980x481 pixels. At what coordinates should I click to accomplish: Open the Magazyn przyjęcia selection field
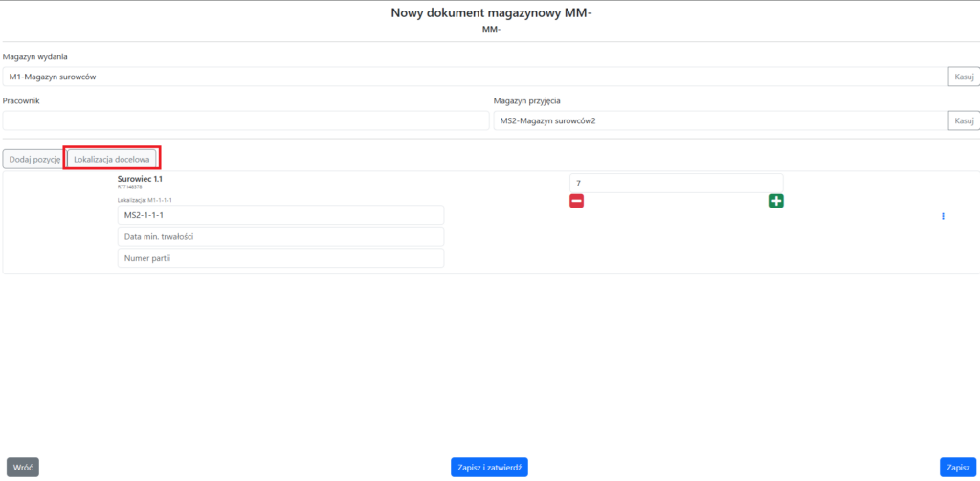pos(718,120)
